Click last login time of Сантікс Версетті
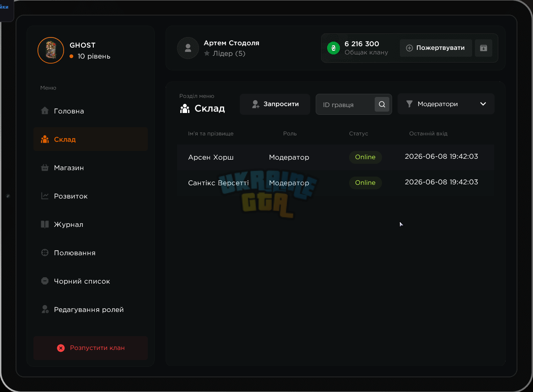This screenshot has width=533, height=392. coord(441,182)
